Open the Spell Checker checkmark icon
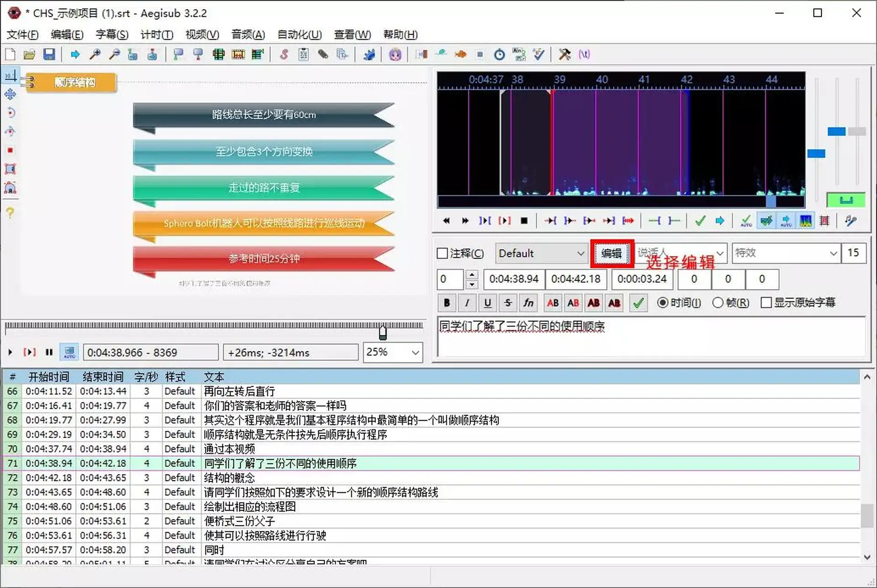This screenshot has height=588, width=877. (x=539, y=55)
